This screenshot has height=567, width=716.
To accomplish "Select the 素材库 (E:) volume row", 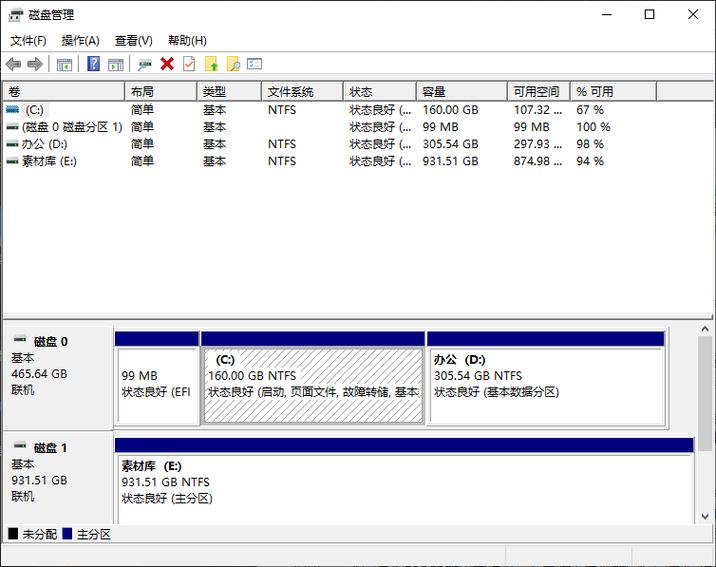I will 331,161.
